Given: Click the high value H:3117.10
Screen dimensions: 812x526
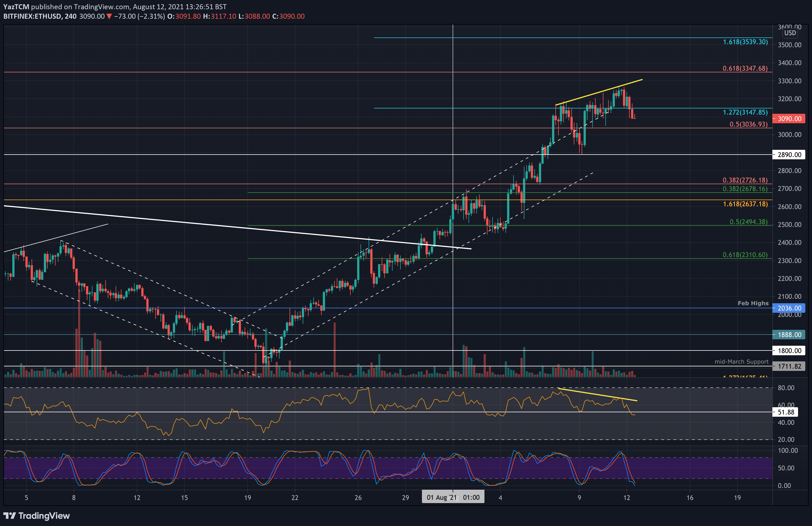Looking at the screenshot, I should (x=219, y=16).
